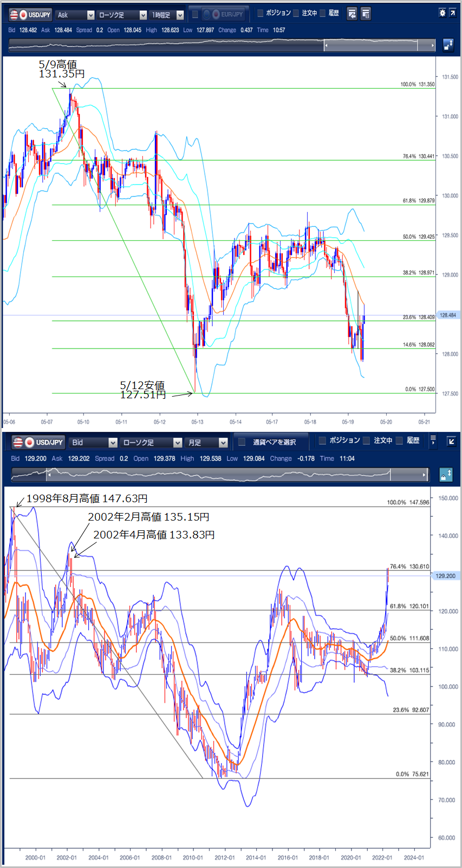The image size is (462, 868).
Task: Click the settings gear icon in top chart
Action: (443, 13)
